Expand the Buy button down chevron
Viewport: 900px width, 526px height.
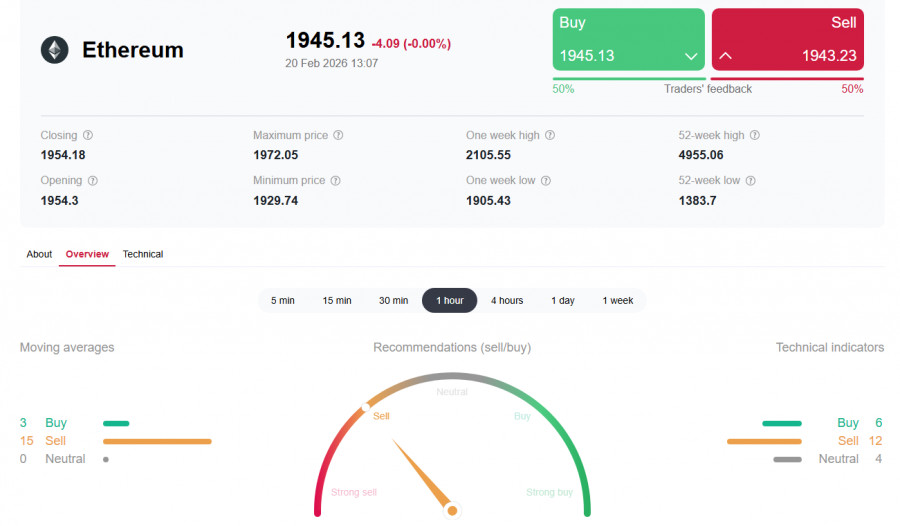(x=690, y=56)
